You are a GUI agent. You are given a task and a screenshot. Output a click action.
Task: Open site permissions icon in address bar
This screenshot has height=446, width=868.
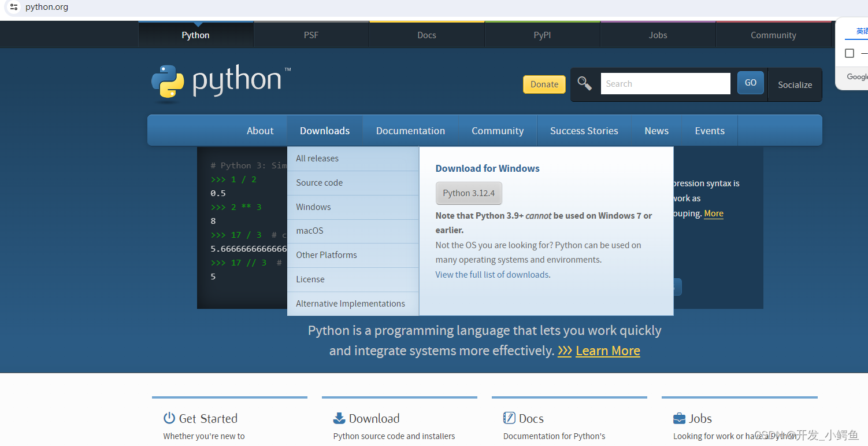click(x=14, y=7)
